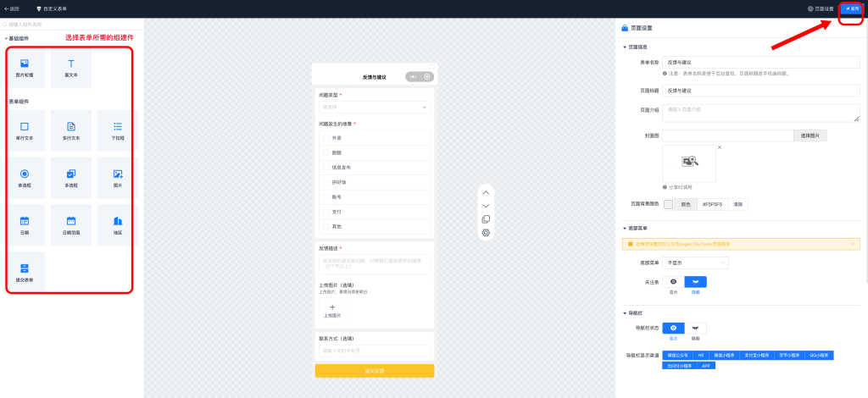Image resolution: width=868 pixels, height=398 pixels.
Task: Click 返回 to go back
Action: click(x=13, y=8)
